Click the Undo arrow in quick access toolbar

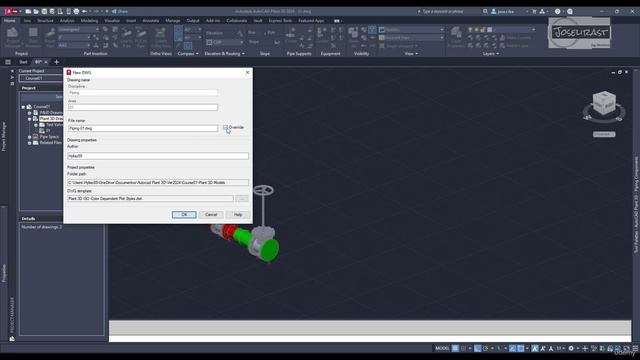[x=84, y=11]
